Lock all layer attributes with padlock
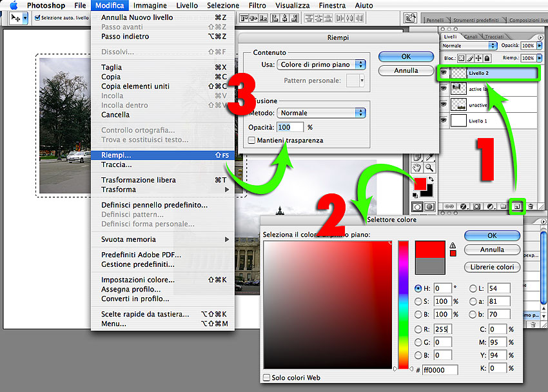 coord(487,58)
